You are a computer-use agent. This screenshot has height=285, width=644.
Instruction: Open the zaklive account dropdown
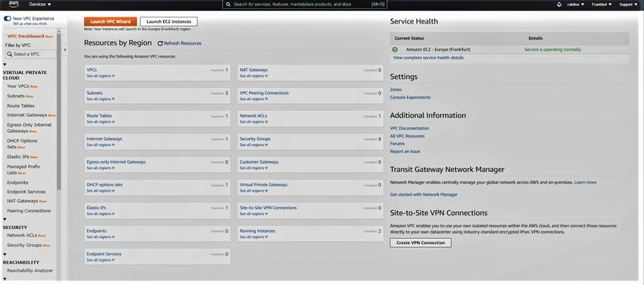click(x=575, y=5)
